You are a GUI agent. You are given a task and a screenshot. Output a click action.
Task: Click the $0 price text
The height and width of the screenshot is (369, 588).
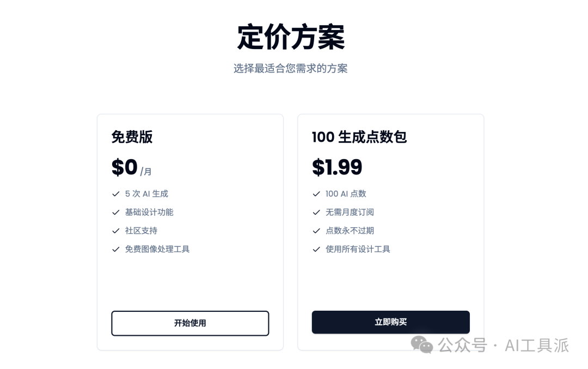(125, 167)
